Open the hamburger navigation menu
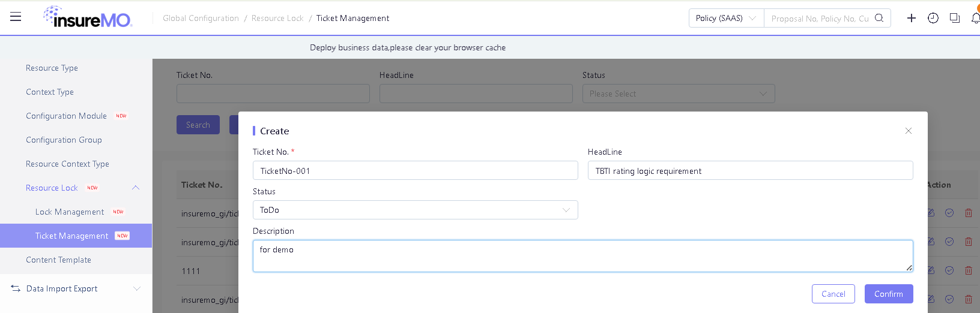The image size is (980, 313). (x=16, y=17)
